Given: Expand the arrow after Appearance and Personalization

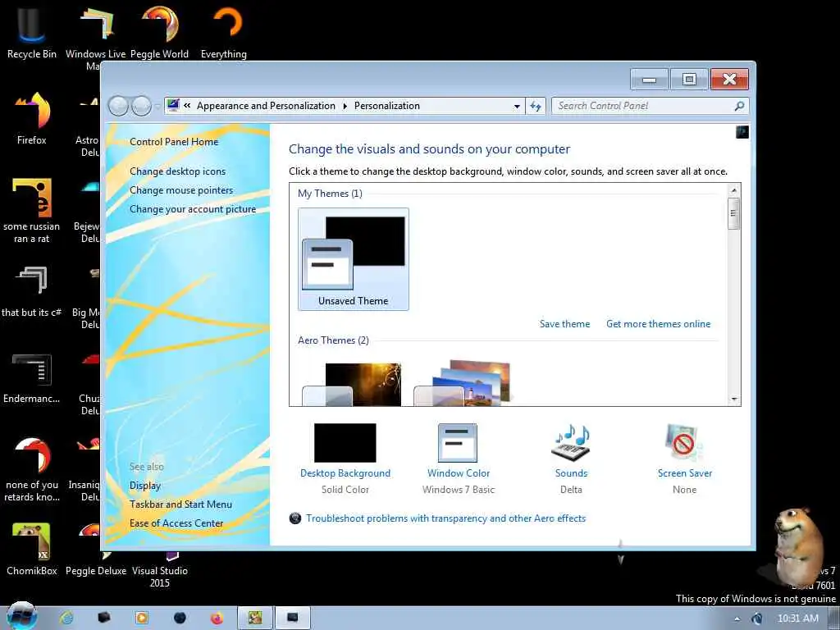Looking at the screenshot, I should pyautogui.click(x=345, y=106).
